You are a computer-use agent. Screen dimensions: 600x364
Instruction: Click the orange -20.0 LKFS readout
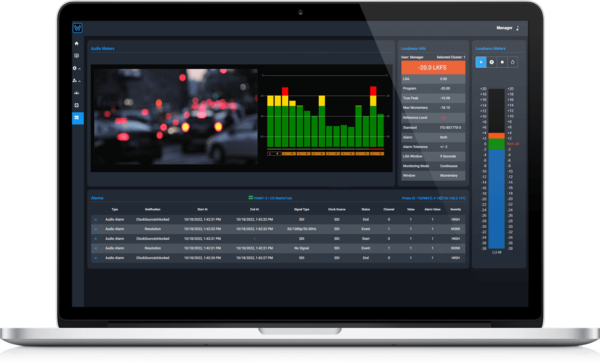[433, 67]
